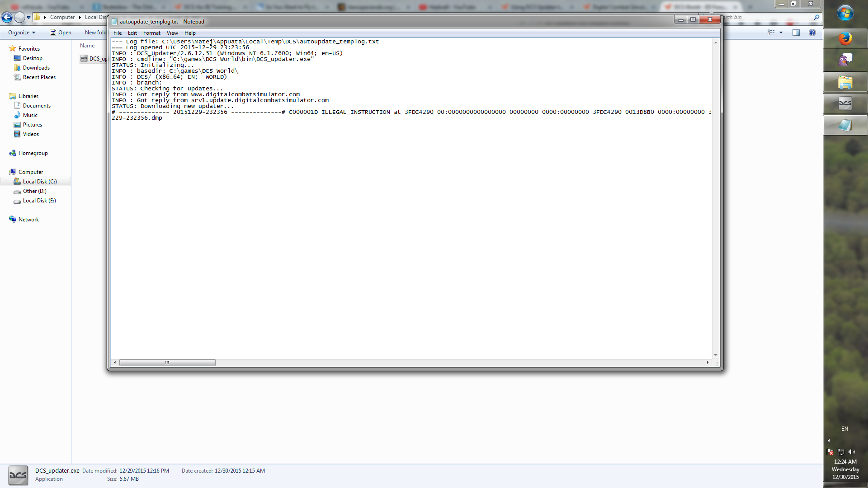Open the File menu in Notepad
The image size is (868, 488).
pyautogui.click(x=118, y=33)
